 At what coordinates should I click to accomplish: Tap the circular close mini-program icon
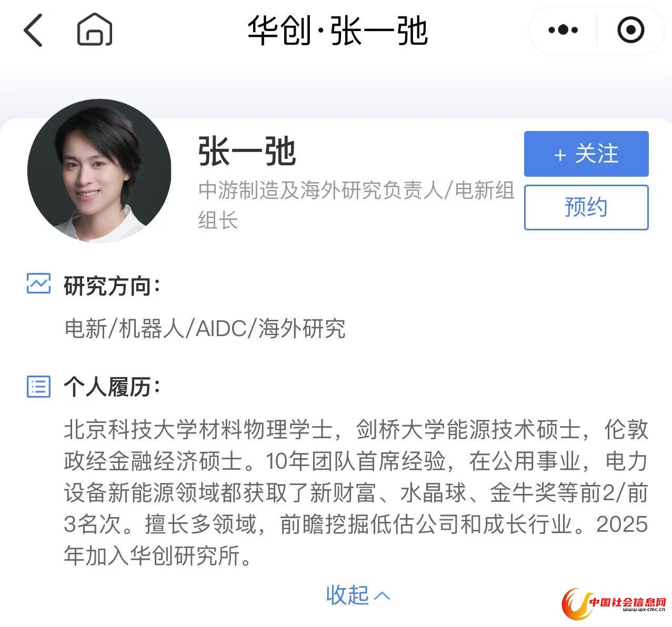[x=630, y=30]
